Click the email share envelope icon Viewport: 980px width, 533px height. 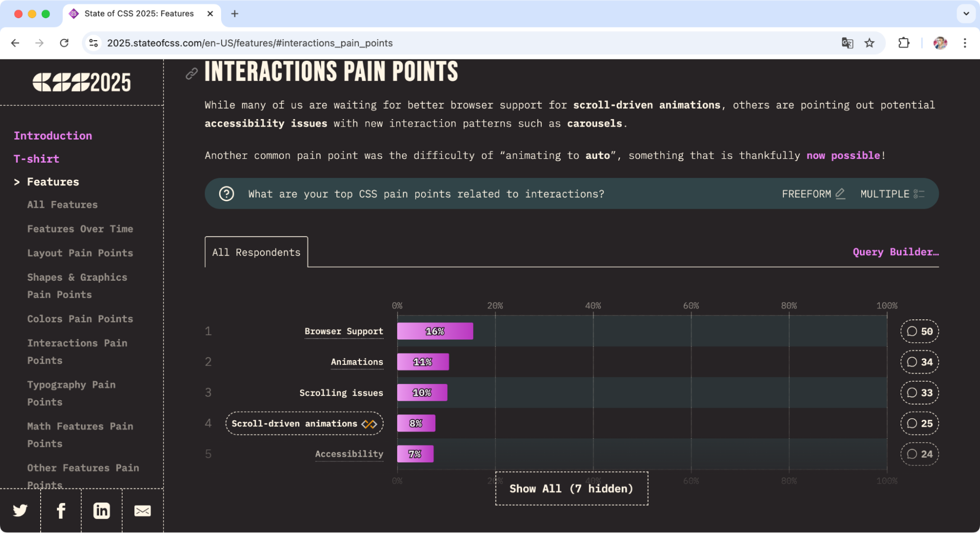142,510
